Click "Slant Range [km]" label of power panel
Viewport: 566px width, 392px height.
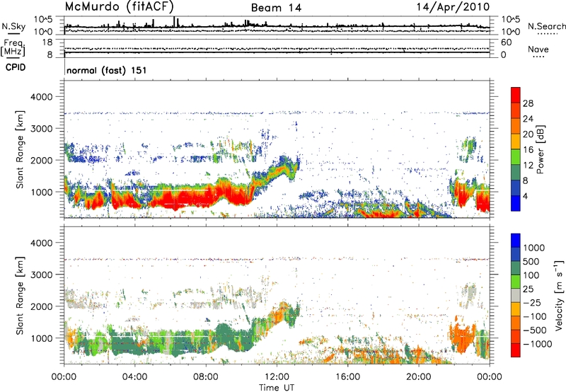(x=20, y=149)
